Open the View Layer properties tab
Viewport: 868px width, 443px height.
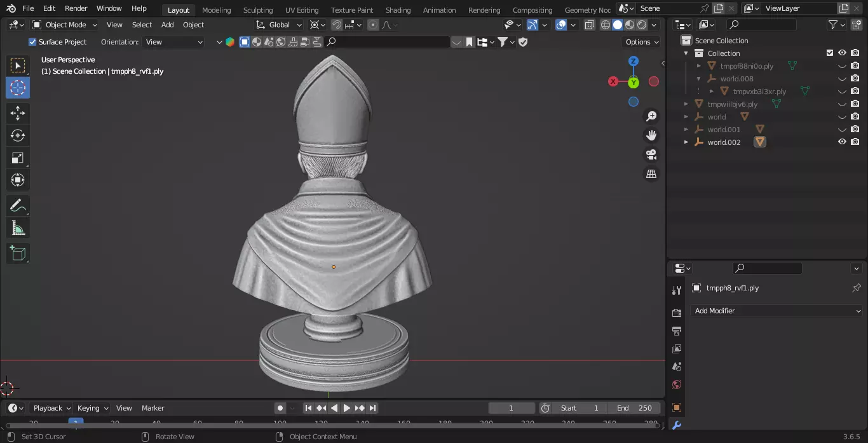[677, 349]
